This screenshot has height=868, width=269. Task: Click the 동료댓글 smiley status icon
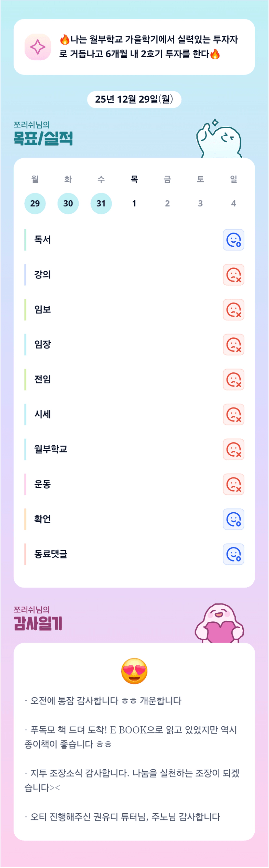(233, 554)
